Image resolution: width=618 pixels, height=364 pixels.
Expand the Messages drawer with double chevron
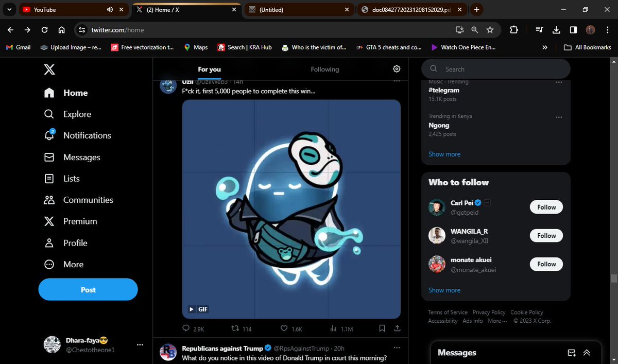tap(587, 353)
